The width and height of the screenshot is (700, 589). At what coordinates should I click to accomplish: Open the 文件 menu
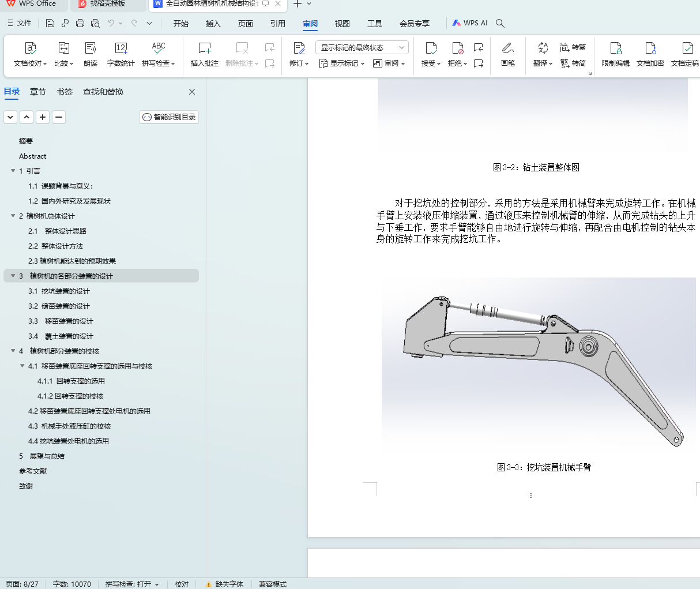click(x=20, y=23)
